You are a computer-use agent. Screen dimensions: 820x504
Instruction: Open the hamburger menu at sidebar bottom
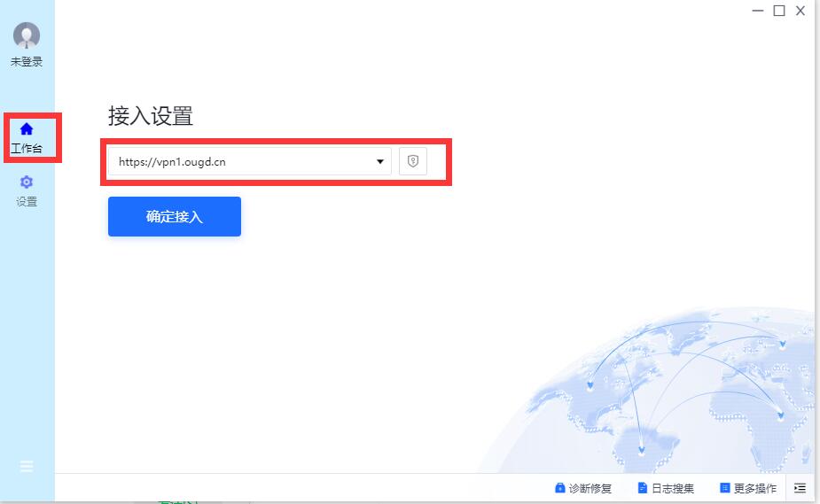[x=27, y=466]
